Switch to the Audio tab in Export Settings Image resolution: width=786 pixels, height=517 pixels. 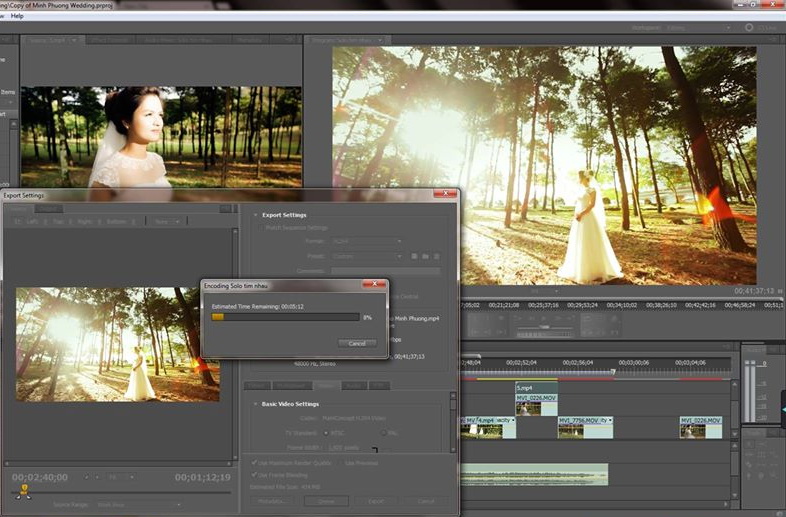pyautogui.click(x=353, y=386)
